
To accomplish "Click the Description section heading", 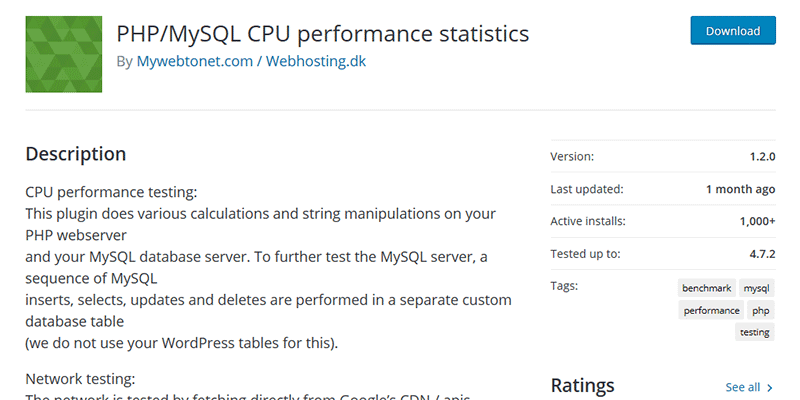I will (76, 154).
